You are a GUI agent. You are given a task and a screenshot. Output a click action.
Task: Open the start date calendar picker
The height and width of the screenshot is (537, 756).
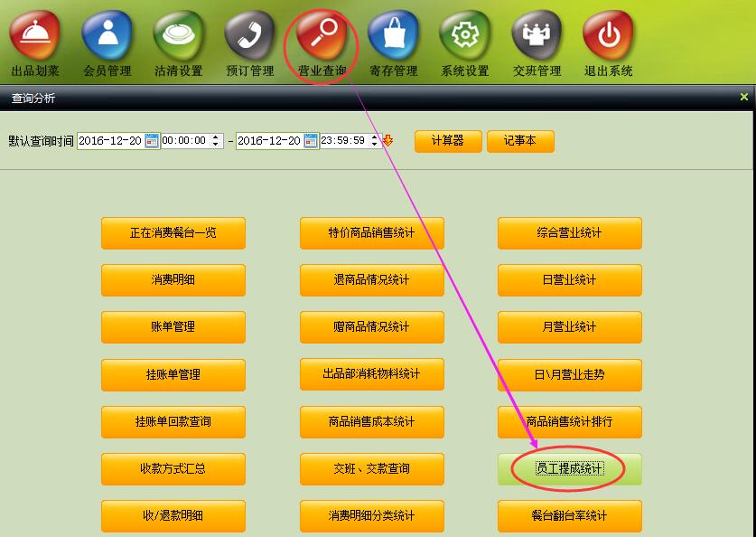point(152,141)
